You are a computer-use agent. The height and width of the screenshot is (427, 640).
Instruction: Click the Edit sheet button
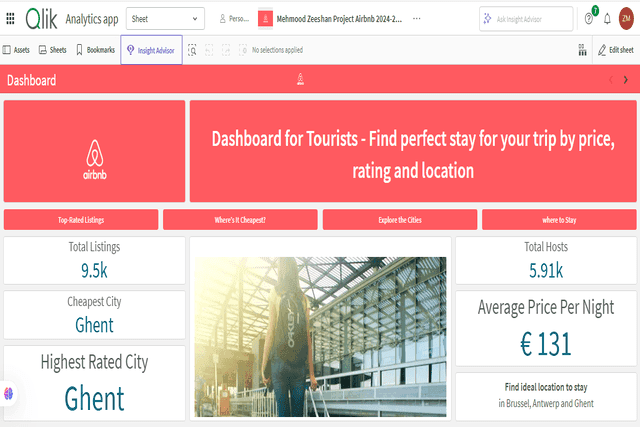(x=616, y=50)
